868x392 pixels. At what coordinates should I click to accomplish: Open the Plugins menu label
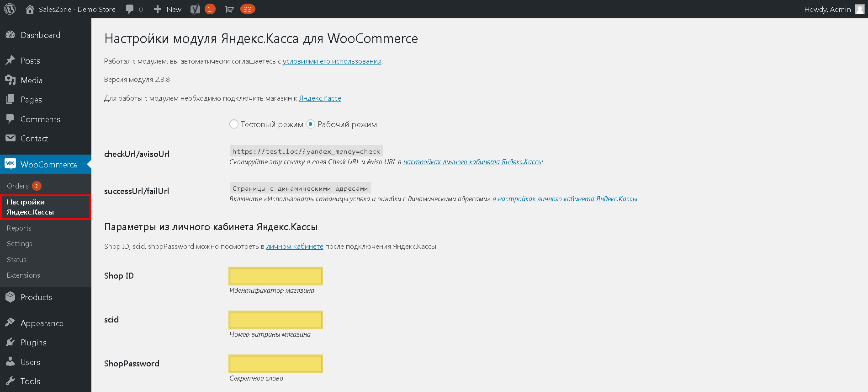[33, 343]
